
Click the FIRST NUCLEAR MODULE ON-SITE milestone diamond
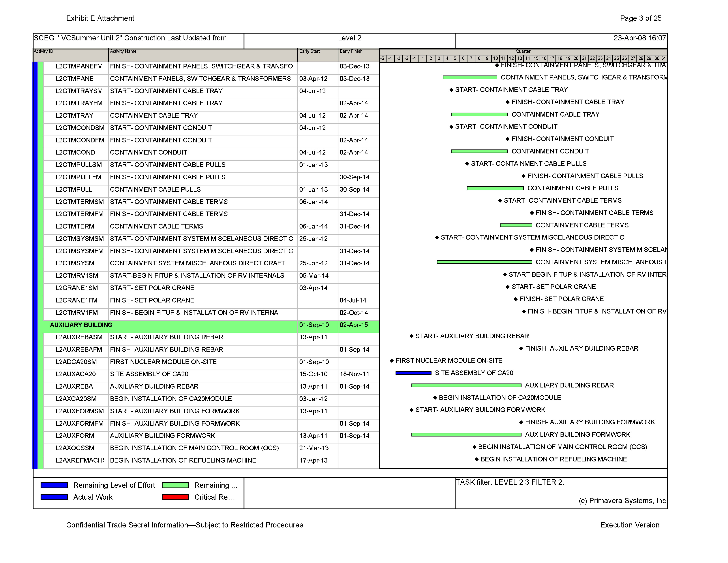[392, 361]
